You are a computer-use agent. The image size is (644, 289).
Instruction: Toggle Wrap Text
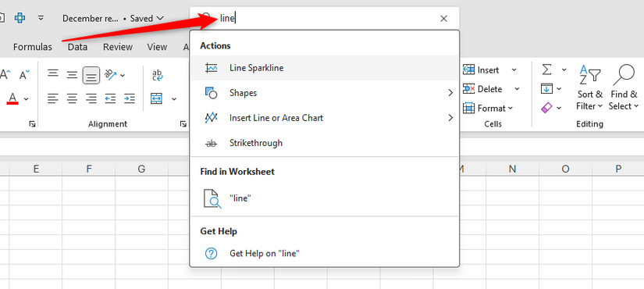(158, 74)
